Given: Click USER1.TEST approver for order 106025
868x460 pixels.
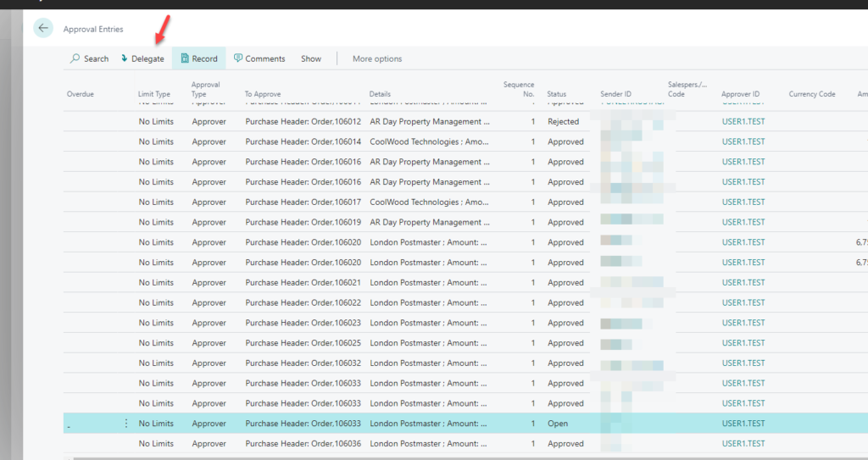Looking at the screenshot, I should (743, 343).
